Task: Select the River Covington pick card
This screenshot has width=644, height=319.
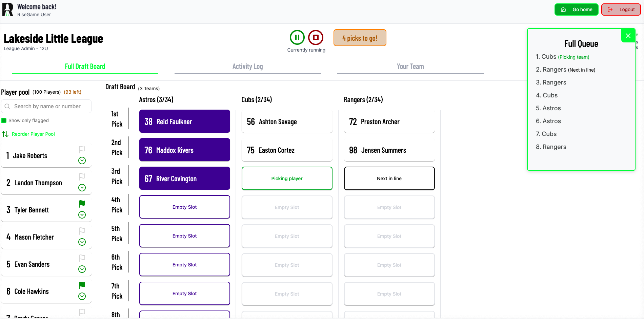Action: (185, 178)
